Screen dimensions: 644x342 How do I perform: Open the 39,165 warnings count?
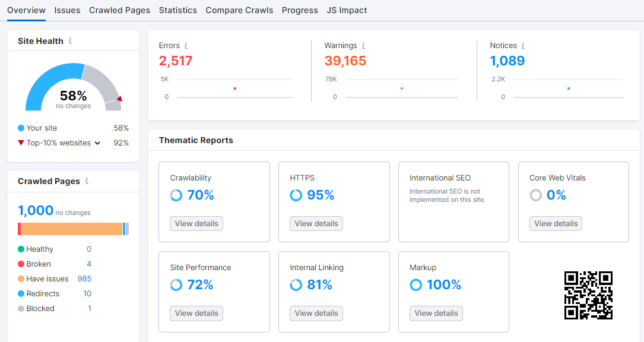pos(345,61)
